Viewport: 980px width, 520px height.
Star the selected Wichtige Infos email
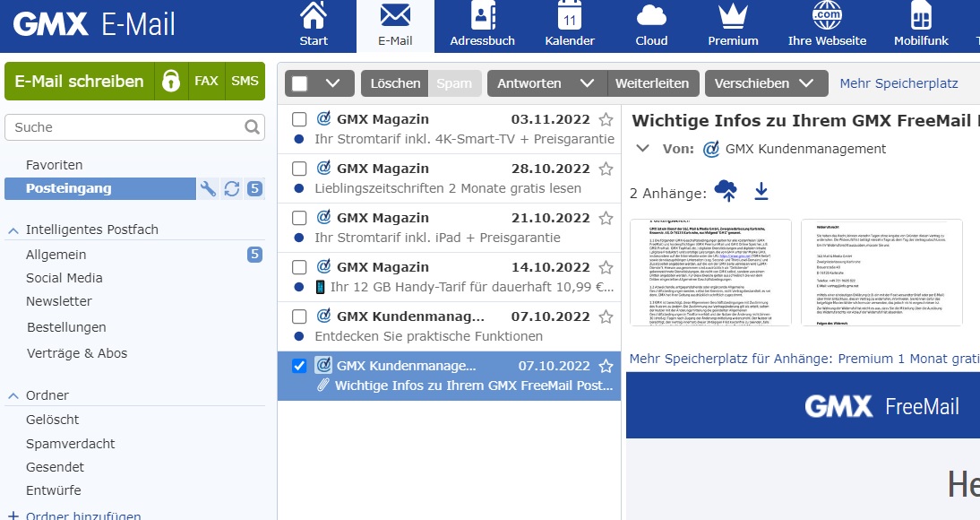[606, 366]
